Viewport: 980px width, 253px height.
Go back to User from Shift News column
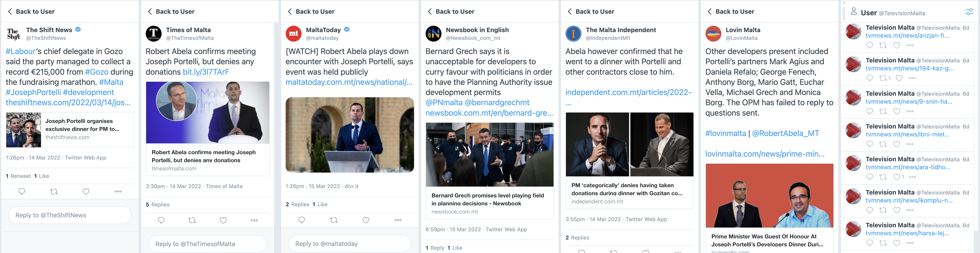click(31, 12)
